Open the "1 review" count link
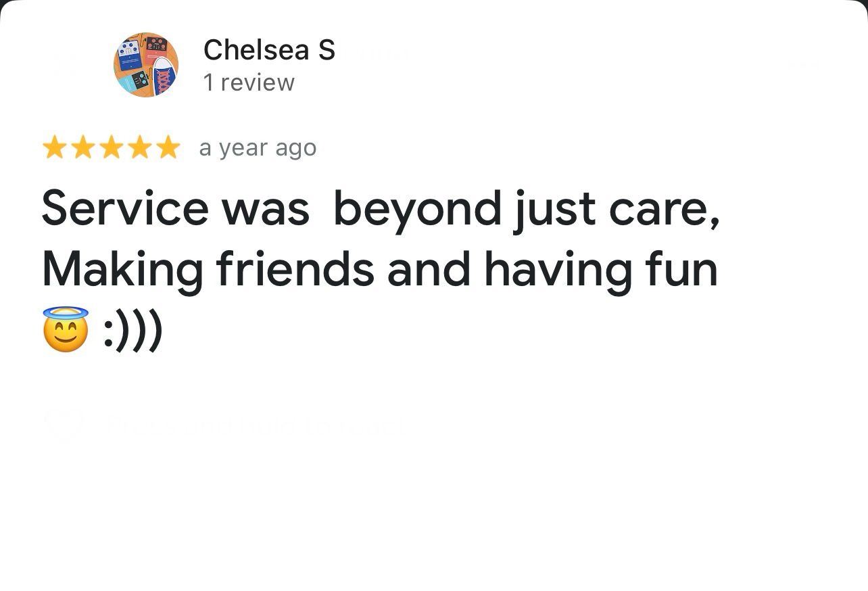 pyautogui.click(x=249, y=82)
